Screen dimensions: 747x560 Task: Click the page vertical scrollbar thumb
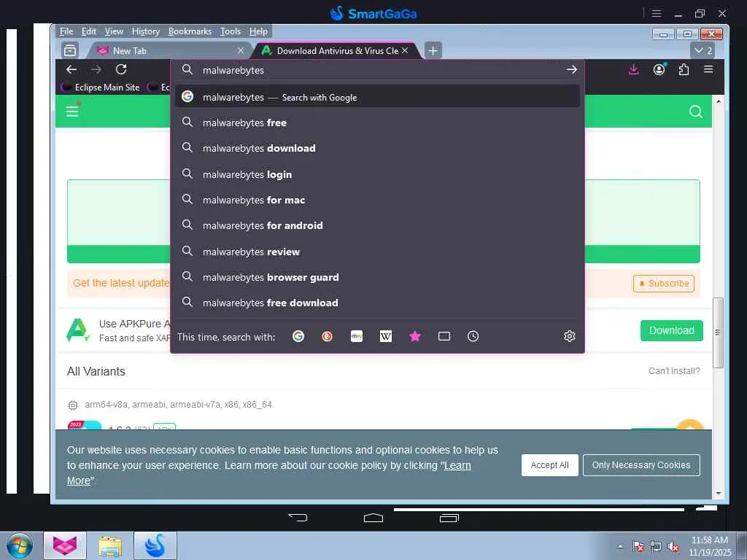[x=718, y=332]
